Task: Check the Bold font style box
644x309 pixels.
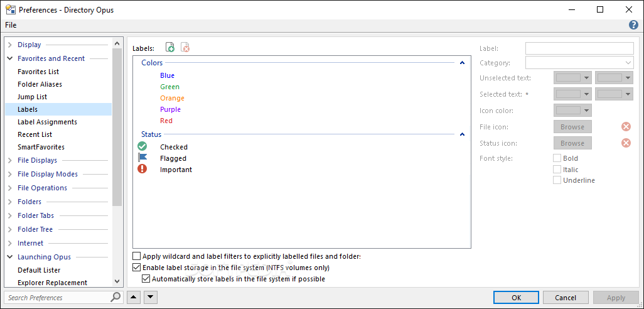Action: [557, 158]
